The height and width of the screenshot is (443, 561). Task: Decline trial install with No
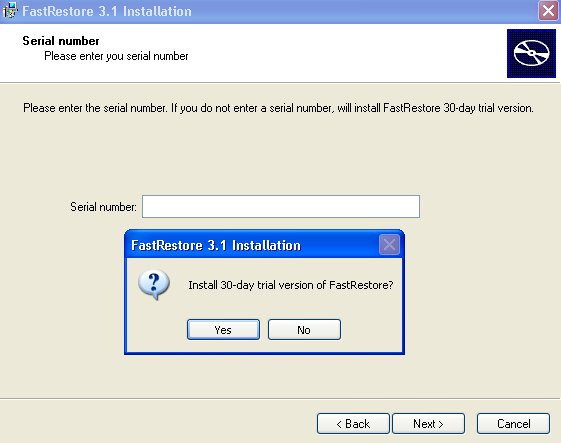click(x=304, y=330)
